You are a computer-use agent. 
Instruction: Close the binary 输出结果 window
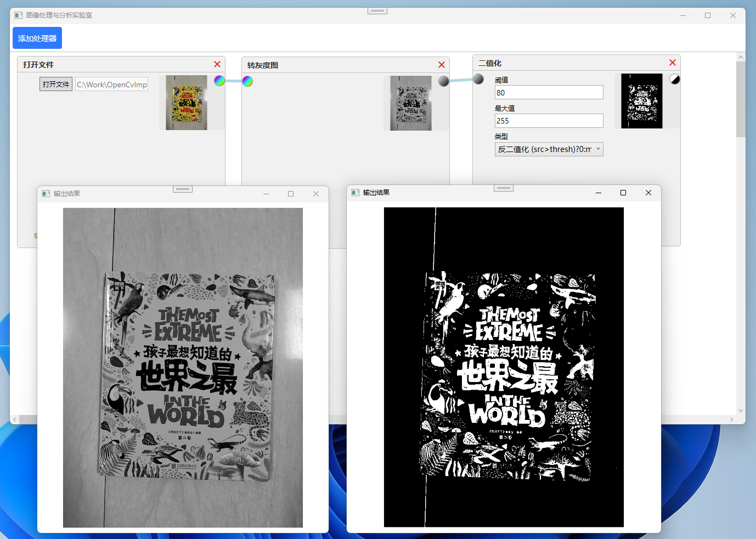click(x=648, y=193)
